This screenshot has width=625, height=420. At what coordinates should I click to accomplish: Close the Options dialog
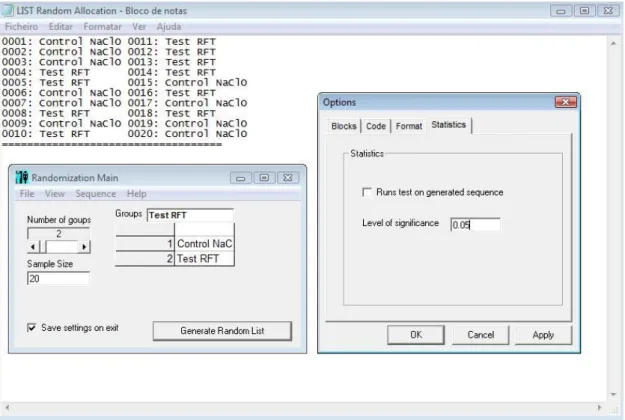pyautogui.click(x=566, y=102)
